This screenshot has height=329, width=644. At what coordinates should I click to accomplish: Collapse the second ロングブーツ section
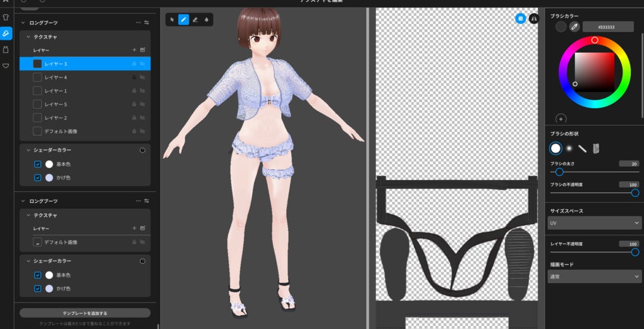coord(23,201)
